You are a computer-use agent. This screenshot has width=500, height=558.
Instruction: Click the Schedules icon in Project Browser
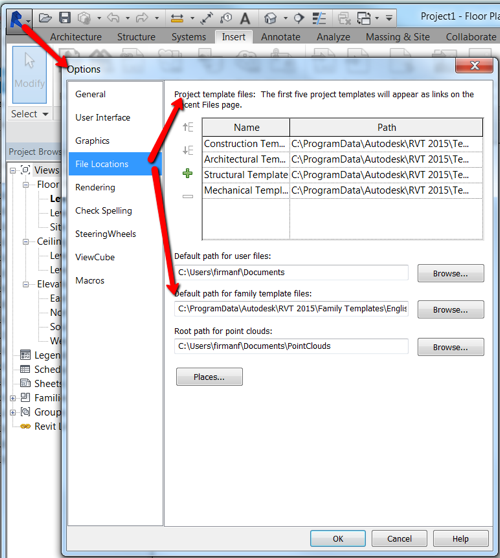[25, 369]
